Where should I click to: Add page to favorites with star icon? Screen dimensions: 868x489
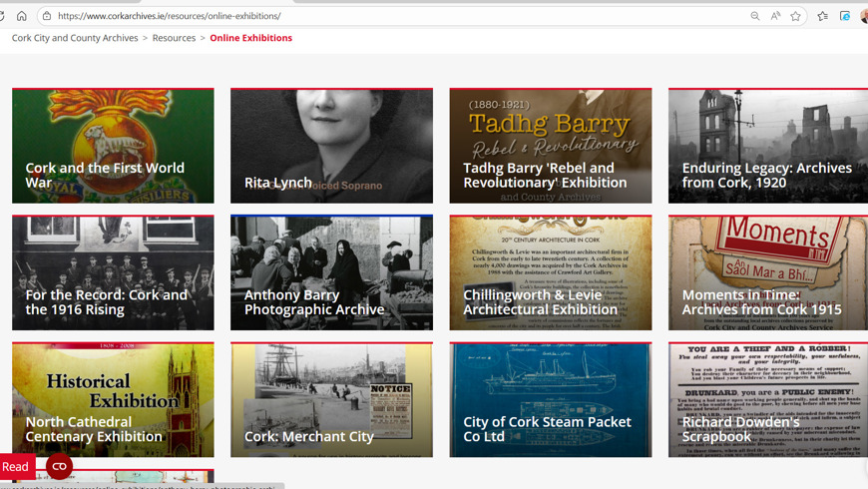[795, 16]
